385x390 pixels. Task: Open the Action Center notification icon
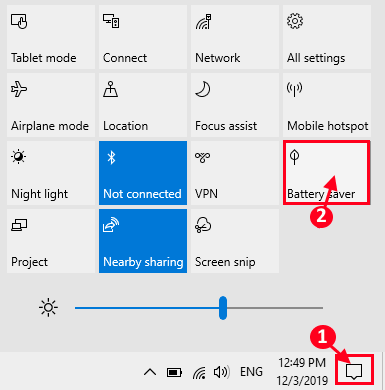click(354, 371)
